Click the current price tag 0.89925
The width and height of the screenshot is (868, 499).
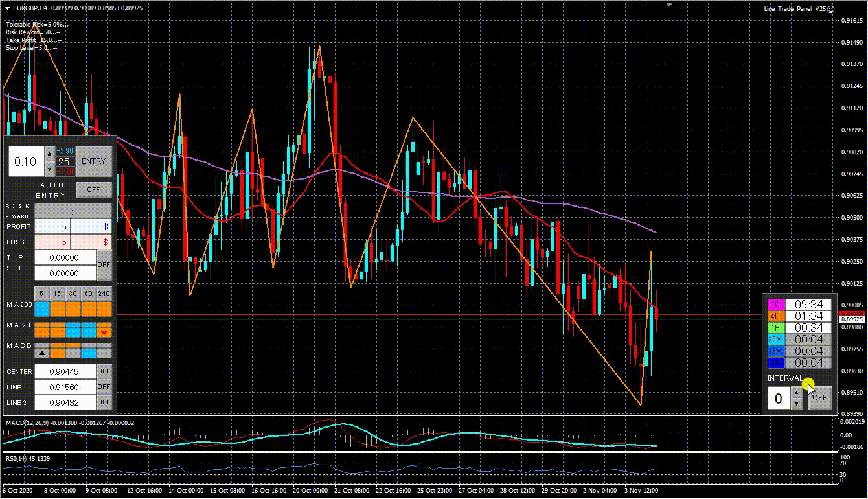(853, 319)
